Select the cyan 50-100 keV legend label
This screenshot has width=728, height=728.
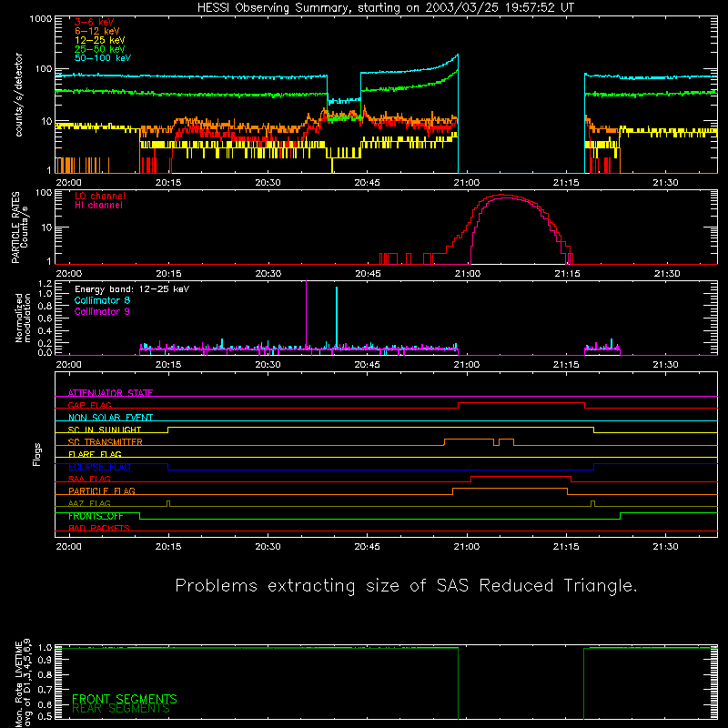103,58
